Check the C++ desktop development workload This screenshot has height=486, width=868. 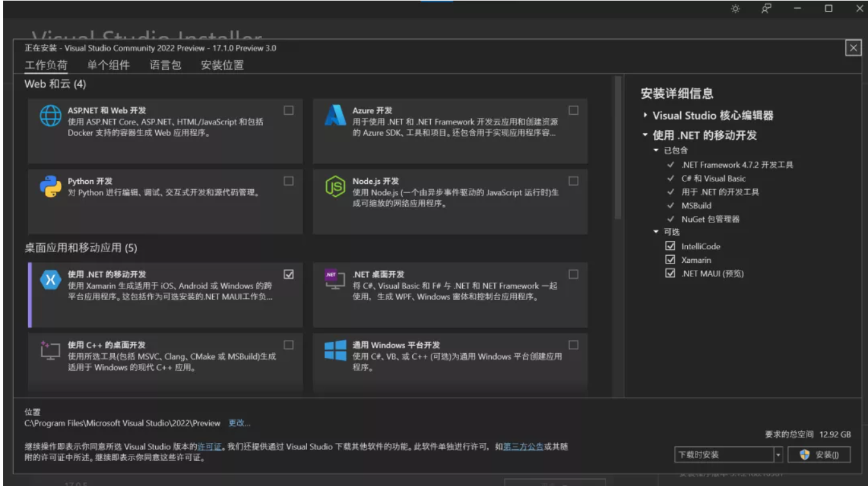tap(288, 345)
